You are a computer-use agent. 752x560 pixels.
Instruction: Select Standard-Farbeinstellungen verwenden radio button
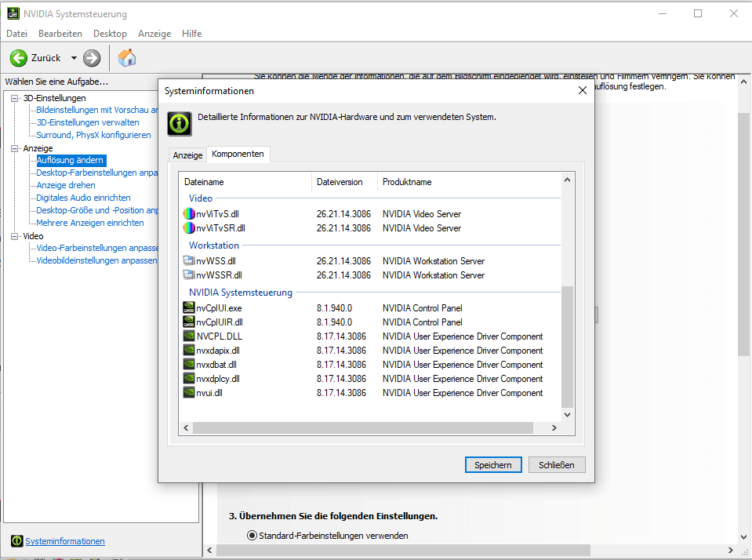pos(252,535)
